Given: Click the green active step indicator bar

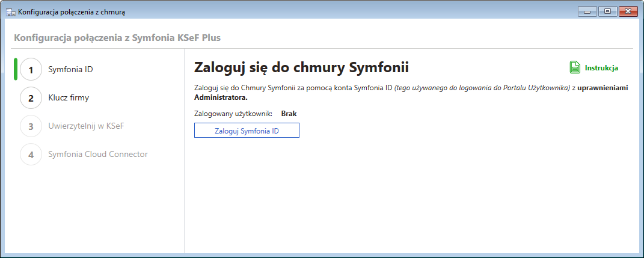Looking at the screenshot, I should [x=15, y=69].
